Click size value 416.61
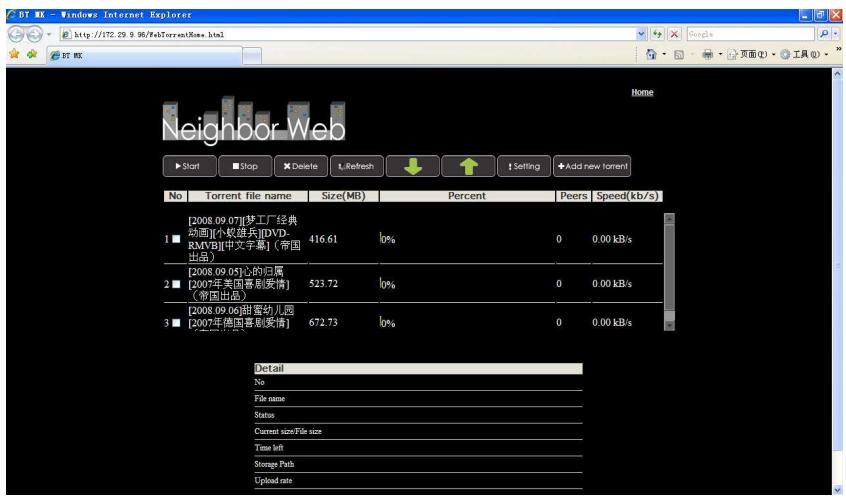Viewport: 846px width, 498px height. (x=323, y=239)
